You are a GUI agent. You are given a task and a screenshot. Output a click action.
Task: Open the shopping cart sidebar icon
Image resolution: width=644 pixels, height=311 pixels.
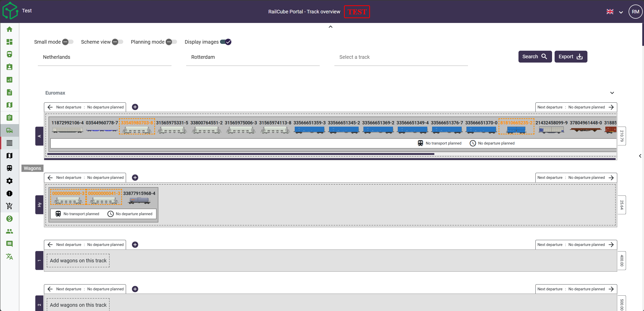click(x=9, y=206)
